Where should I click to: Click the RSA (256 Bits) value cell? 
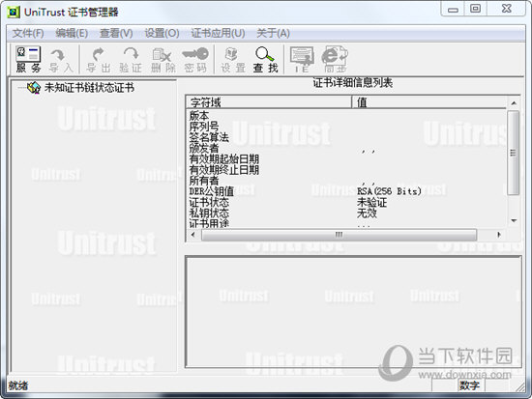click(389, 191)
